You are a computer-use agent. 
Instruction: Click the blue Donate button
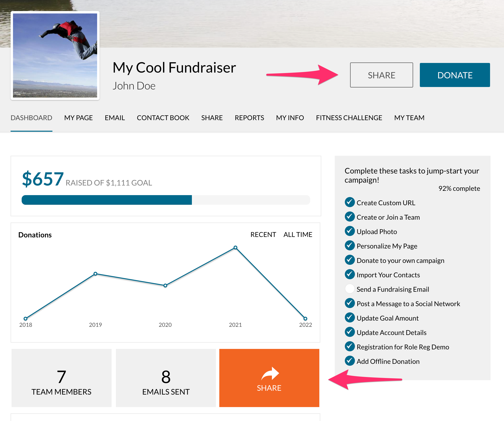[455, 75]
